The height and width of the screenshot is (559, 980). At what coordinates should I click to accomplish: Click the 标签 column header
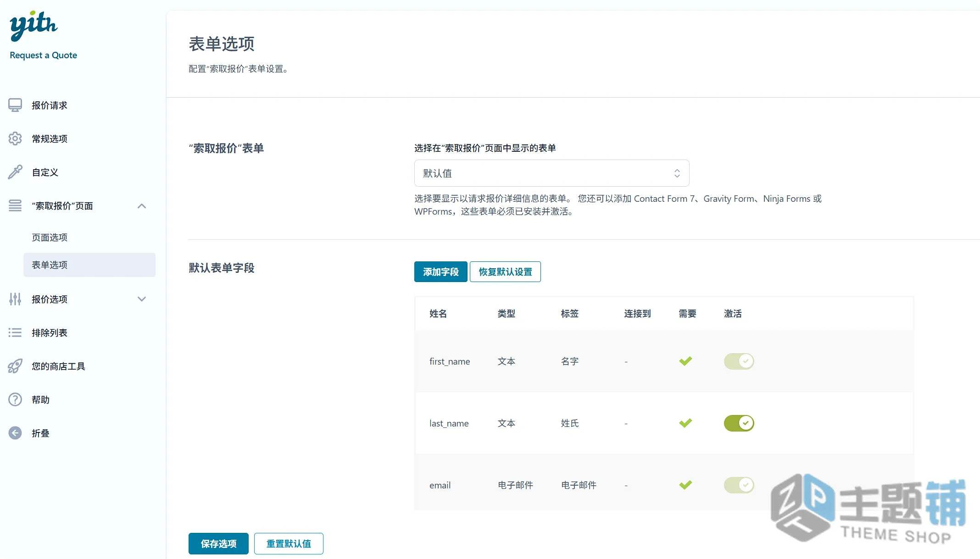pos(570,314)
